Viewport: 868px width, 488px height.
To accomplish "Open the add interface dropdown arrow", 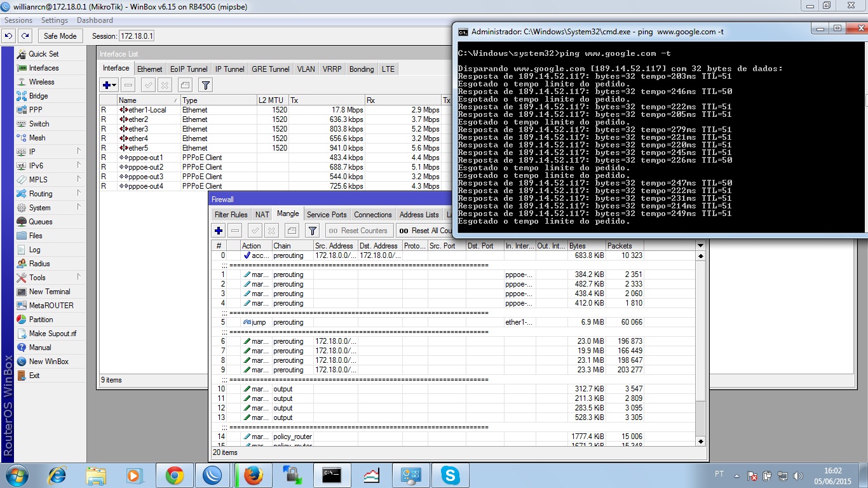I will (114, 85).
